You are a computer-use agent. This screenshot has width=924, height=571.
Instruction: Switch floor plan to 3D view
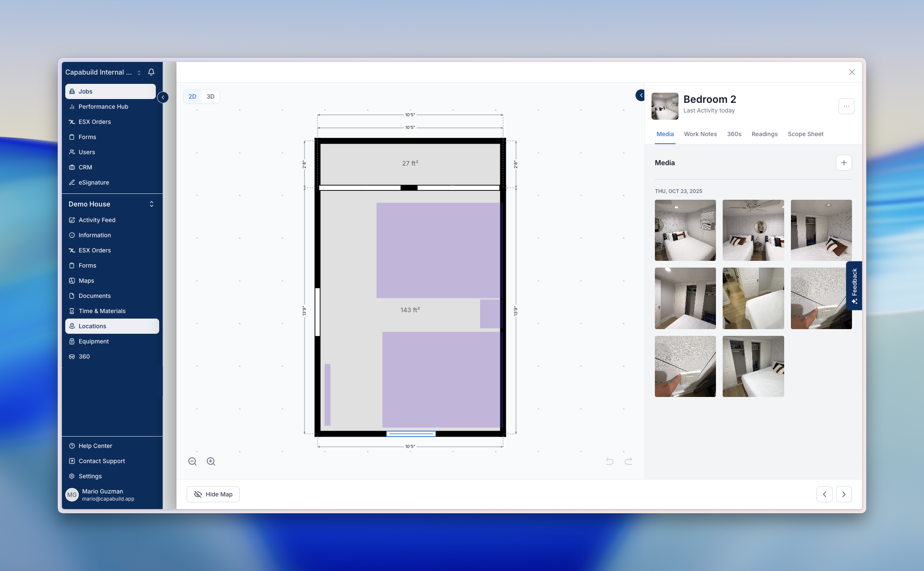click(x=210, y=97)
